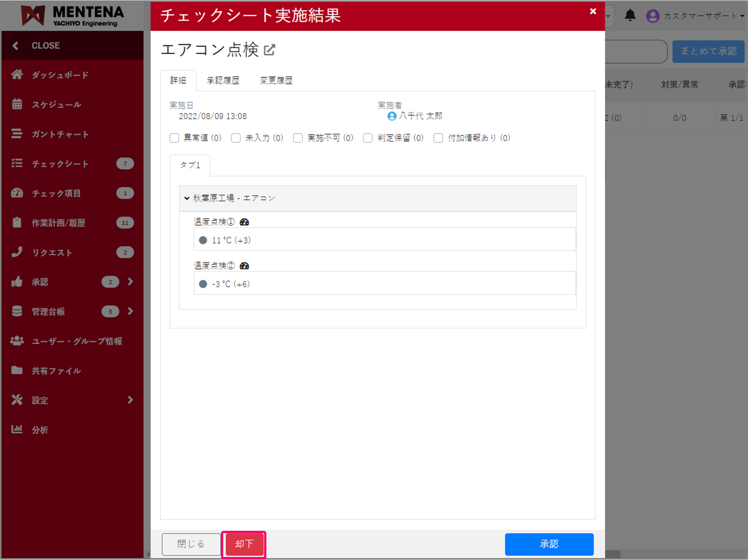The height and width of the screenshot is (560, 748).
Task: Click the notification bell icon
Action: 630,16
